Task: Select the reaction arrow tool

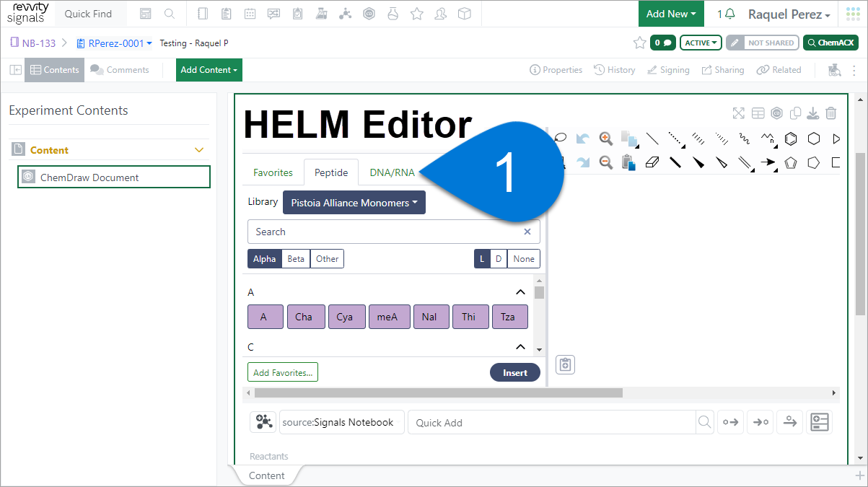Action: tap(768, 162)
